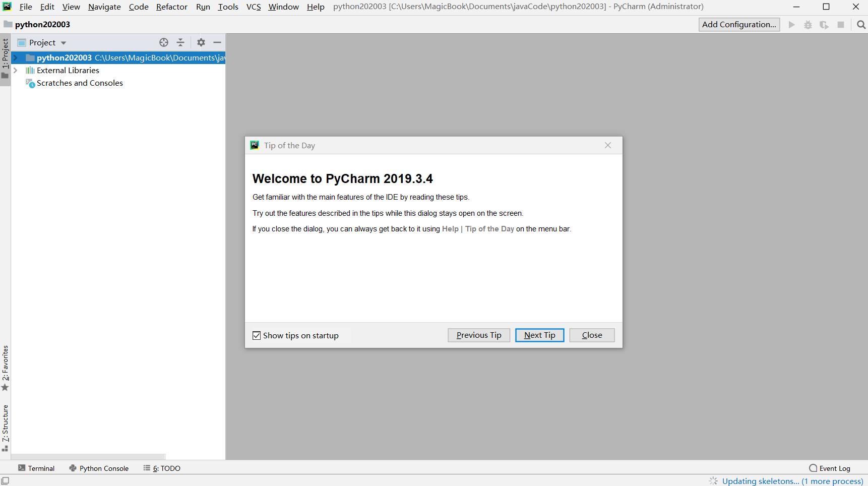
Task: Click the Previous Tip button
Action: (479, 335)
